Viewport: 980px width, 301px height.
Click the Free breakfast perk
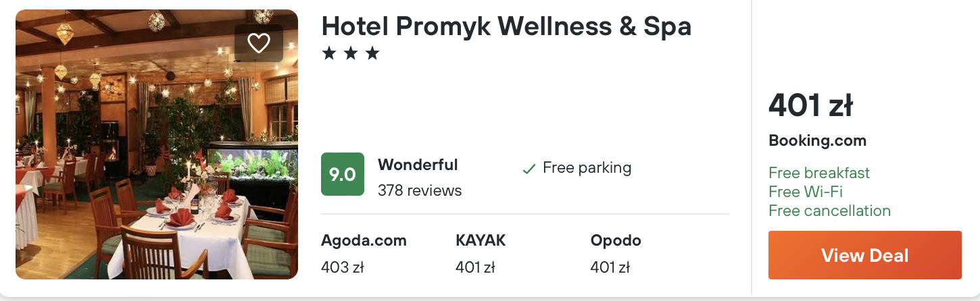point(819,173)
